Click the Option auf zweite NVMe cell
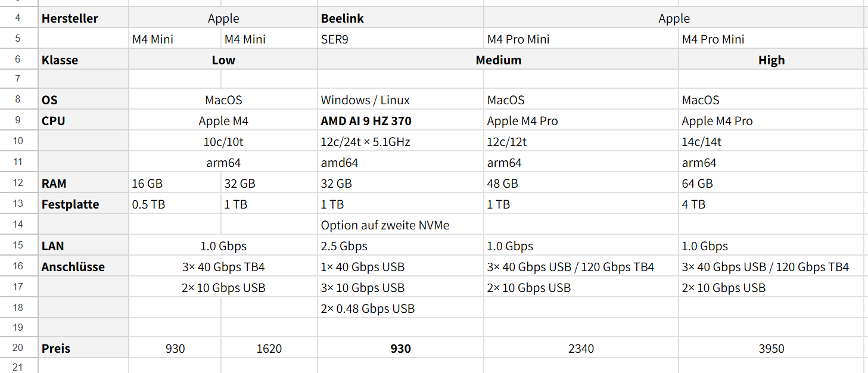The image size is (868, 373). click(401, 225)
